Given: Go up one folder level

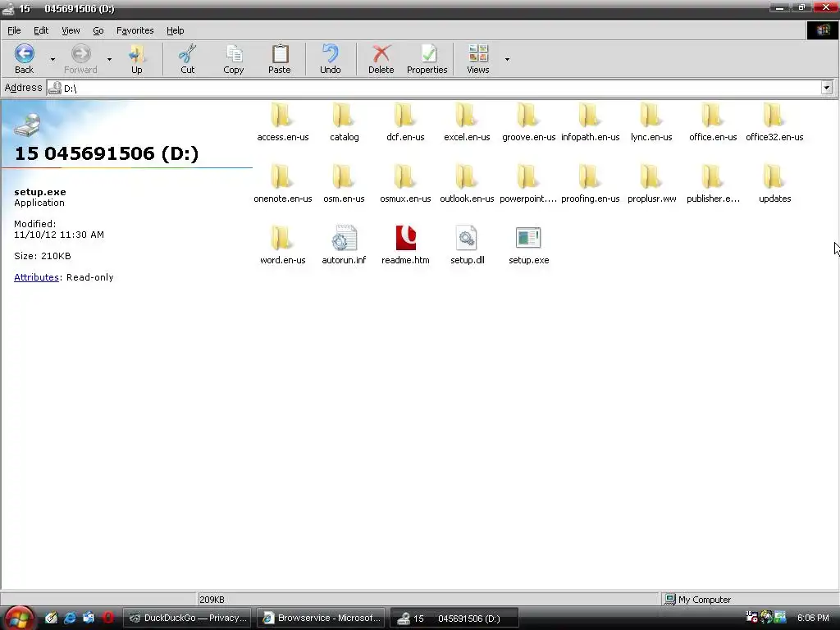Looking at the screenshot, I should (x=137, y=59).
